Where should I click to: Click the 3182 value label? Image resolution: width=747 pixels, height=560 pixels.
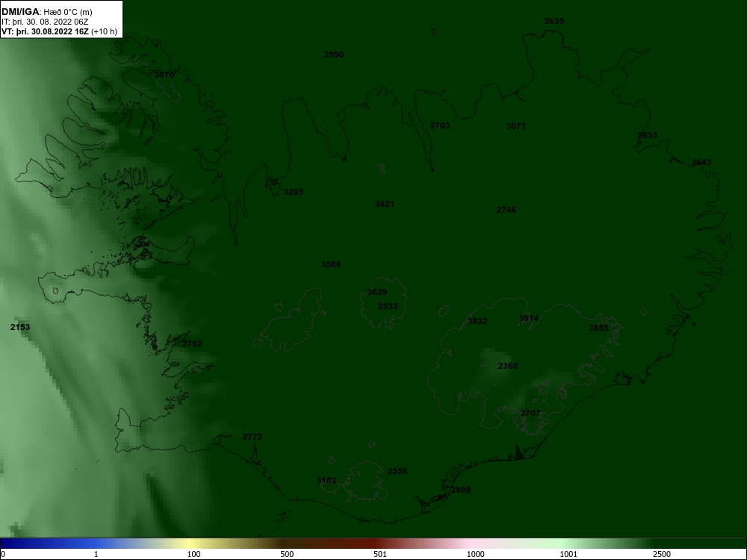326,480
